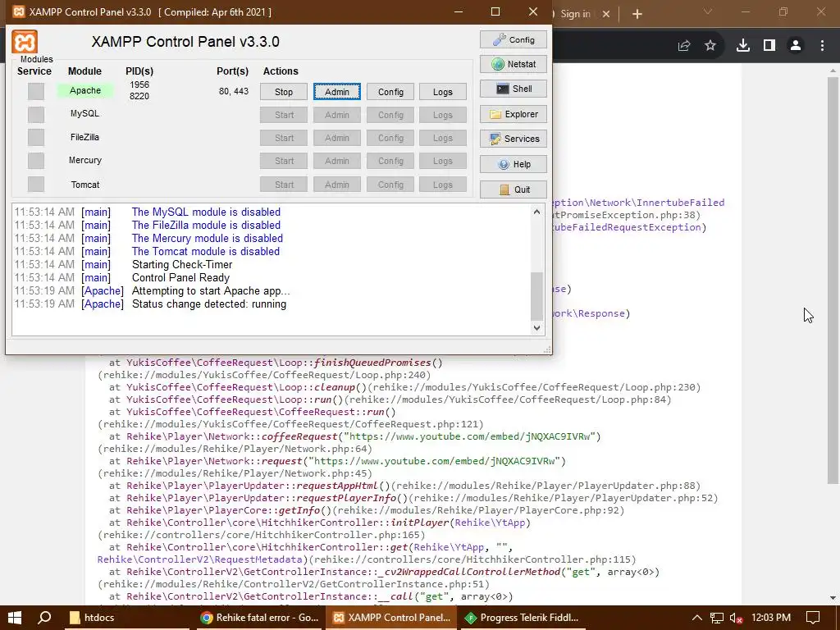
Task: Close the Sign in Chrome tab
Action: [x=606, y=14]
